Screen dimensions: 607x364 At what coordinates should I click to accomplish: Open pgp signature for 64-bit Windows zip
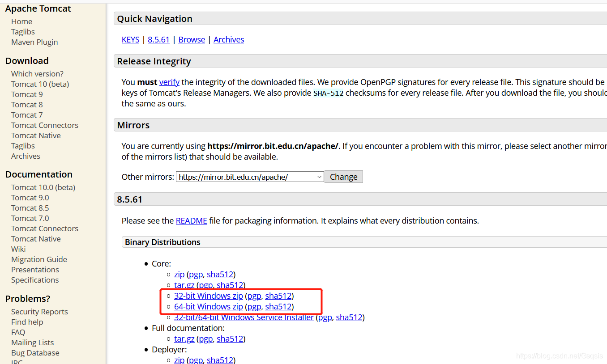coord(254,306)
